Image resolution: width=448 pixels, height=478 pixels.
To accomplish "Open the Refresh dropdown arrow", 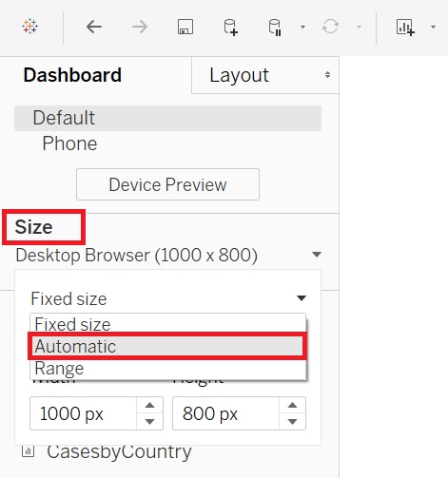I will [359, 27].
